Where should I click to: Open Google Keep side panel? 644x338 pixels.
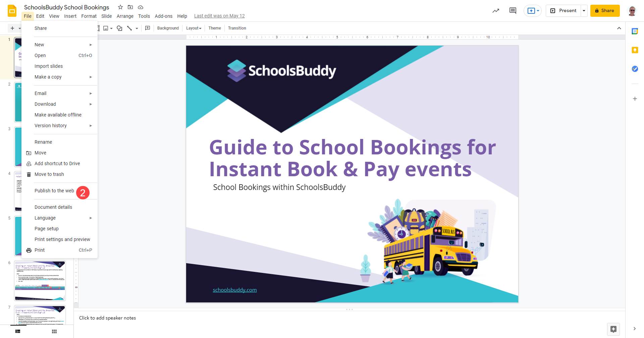(635, 50)
